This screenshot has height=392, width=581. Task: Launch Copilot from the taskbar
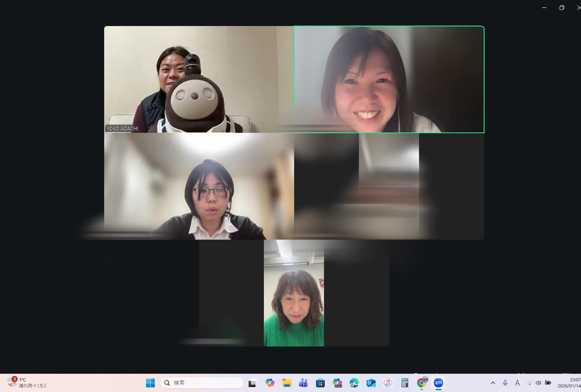click(270, 383)
